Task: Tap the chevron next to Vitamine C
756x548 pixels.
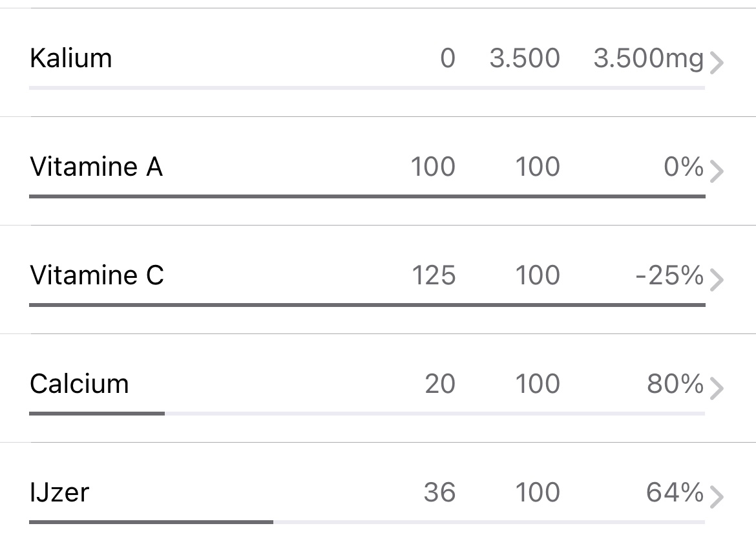Action: (x=716, y=280)
